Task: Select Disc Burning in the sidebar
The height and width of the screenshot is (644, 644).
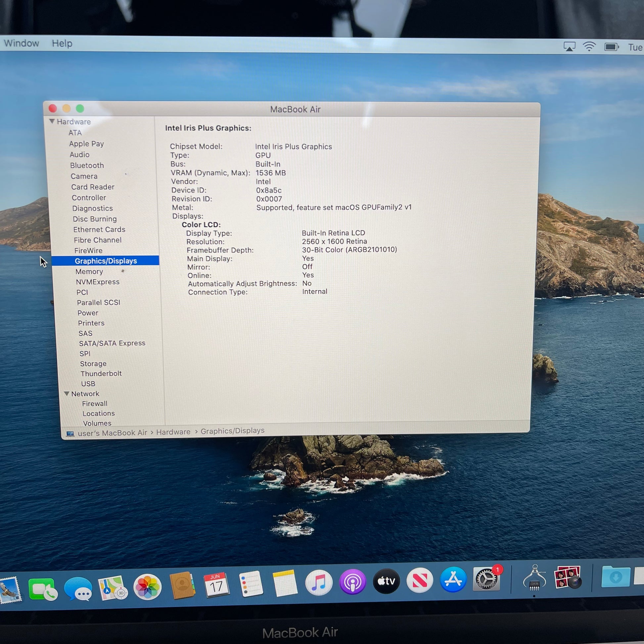Action: pos(95,219)
